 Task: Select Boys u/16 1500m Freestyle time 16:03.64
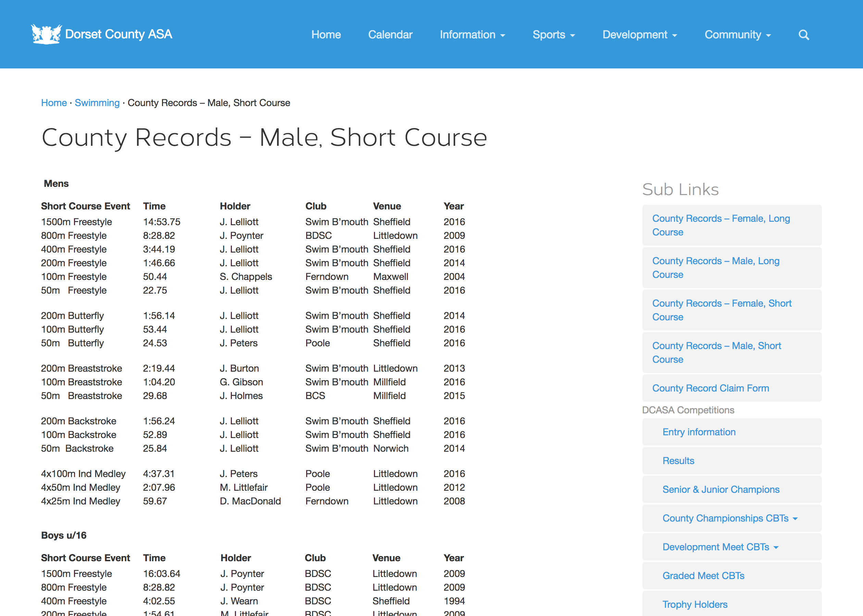click(x=162, y=574)
